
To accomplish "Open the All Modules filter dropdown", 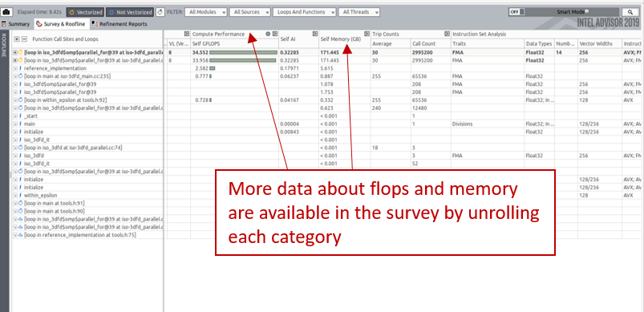I will click(x=206, y=12).
